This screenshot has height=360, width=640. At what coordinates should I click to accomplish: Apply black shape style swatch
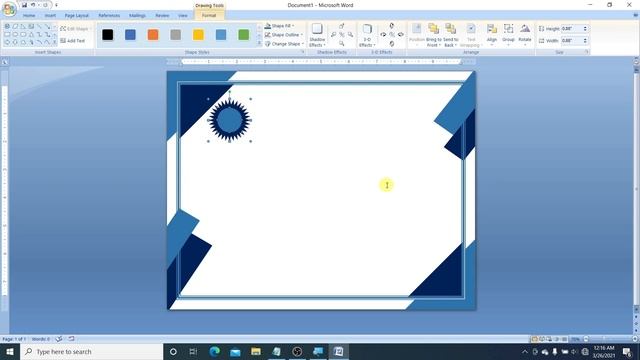(108, 35)
